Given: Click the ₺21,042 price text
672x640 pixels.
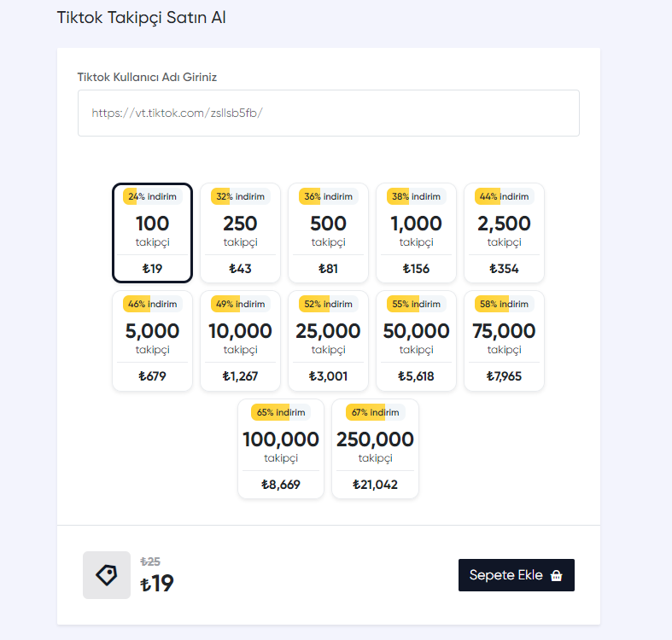Looking at the screenshot, I should point(375,485).
